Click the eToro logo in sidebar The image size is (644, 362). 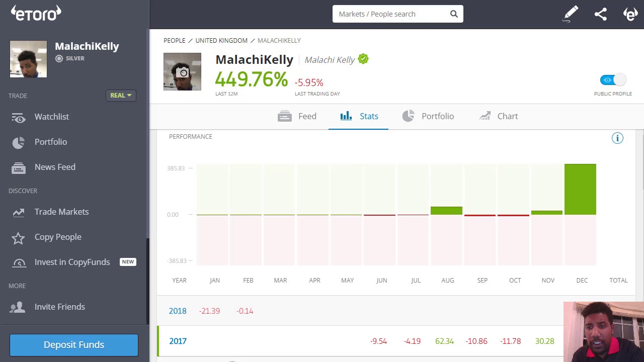(36, 13)
